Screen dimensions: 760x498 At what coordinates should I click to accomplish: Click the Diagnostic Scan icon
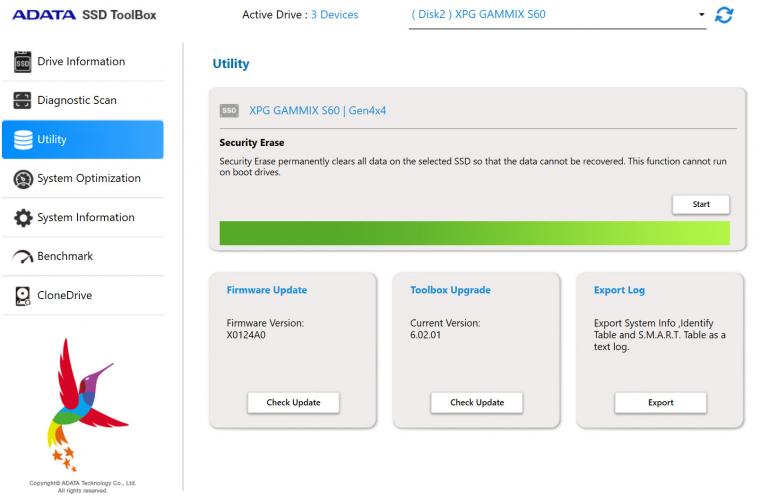coord(22,100)
